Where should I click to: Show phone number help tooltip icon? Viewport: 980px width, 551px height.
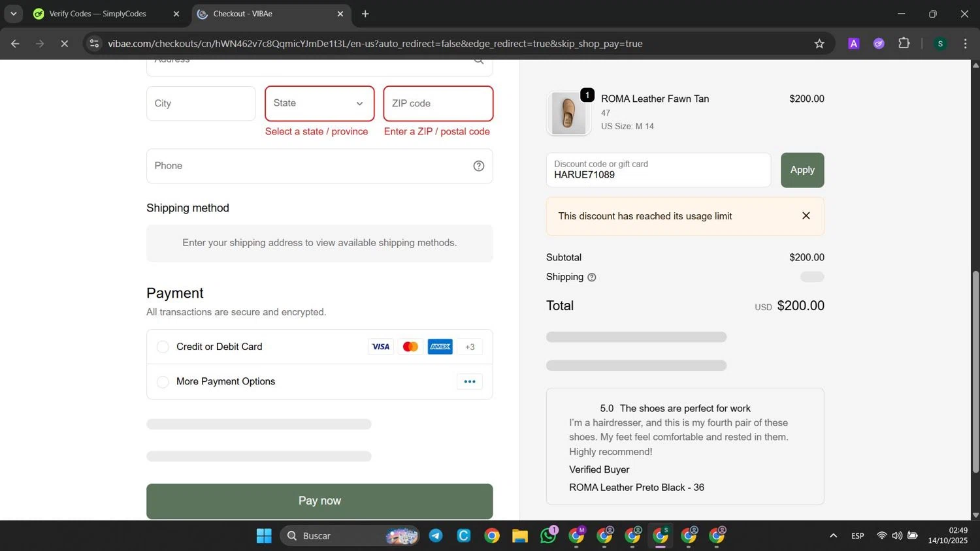point(479,166)
